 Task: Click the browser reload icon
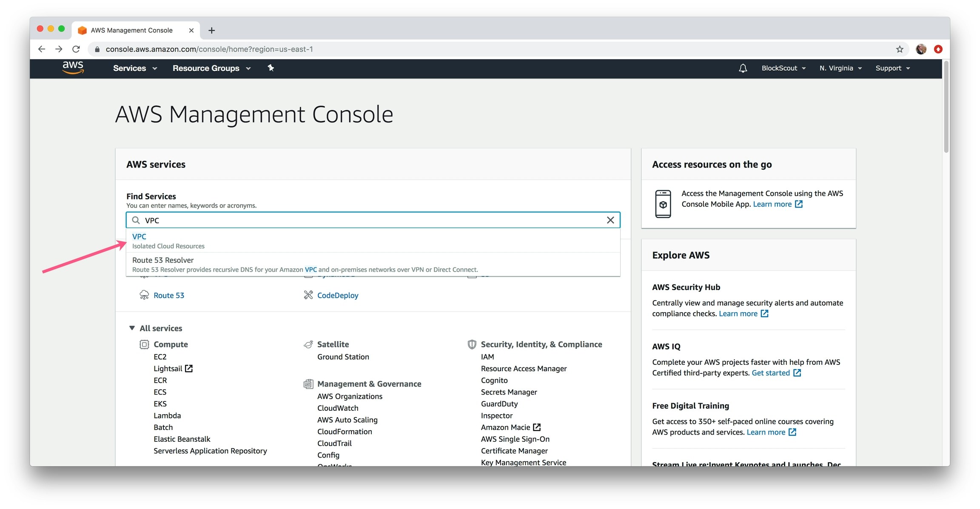76,49
